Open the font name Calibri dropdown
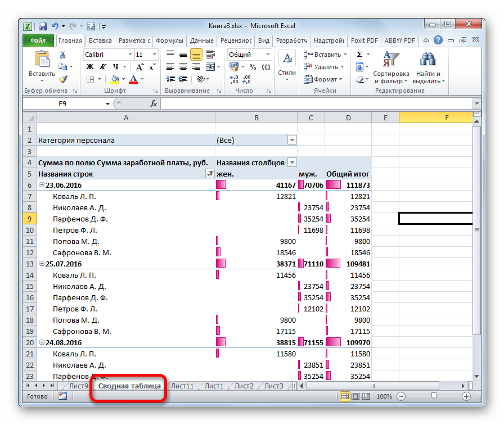The width and height of the screenshot is (504, 425). coord(129,55)
